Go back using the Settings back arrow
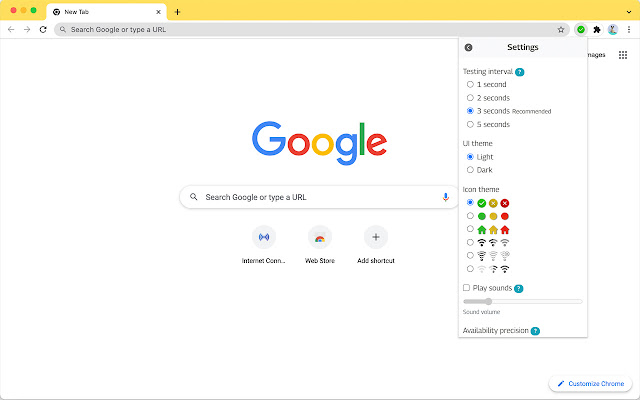Viewport: 640px width, 400px height. tap(469, 47)
